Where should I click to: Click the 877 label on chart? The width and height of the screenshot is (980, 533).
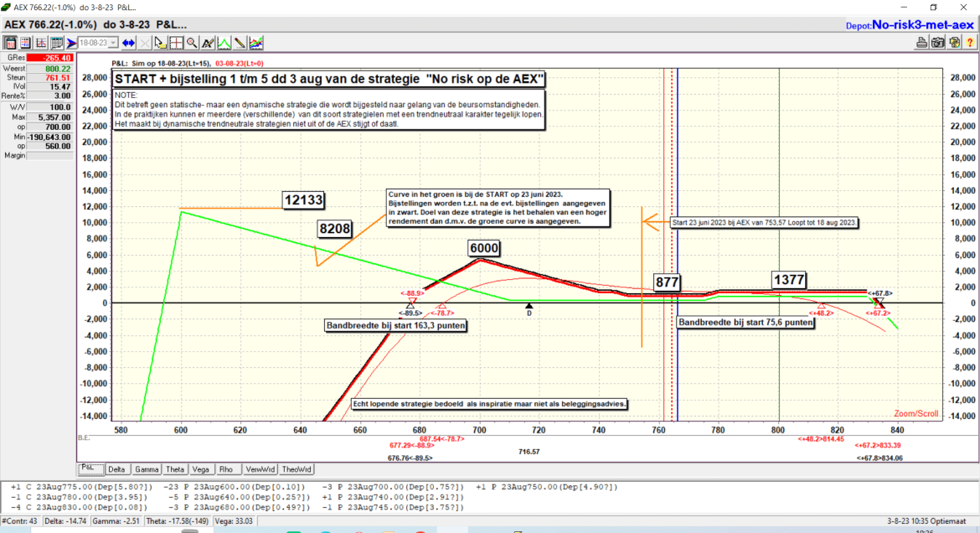click(x=667, y=282)
